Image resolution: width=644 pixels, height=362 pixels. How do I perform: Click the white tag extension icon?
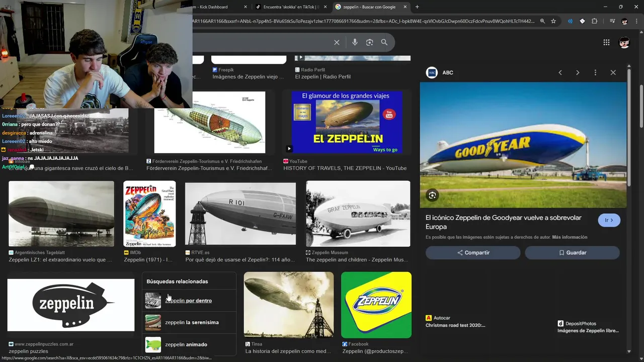coord(582,21)
